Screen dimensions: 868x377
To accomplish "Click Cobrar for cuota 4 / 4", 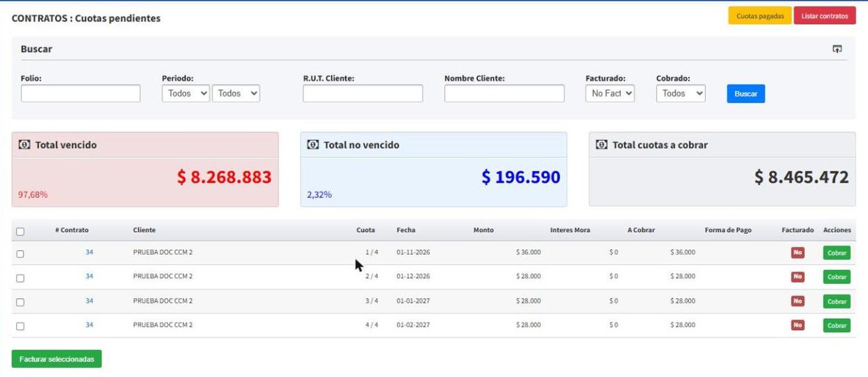I will (836, 325).
